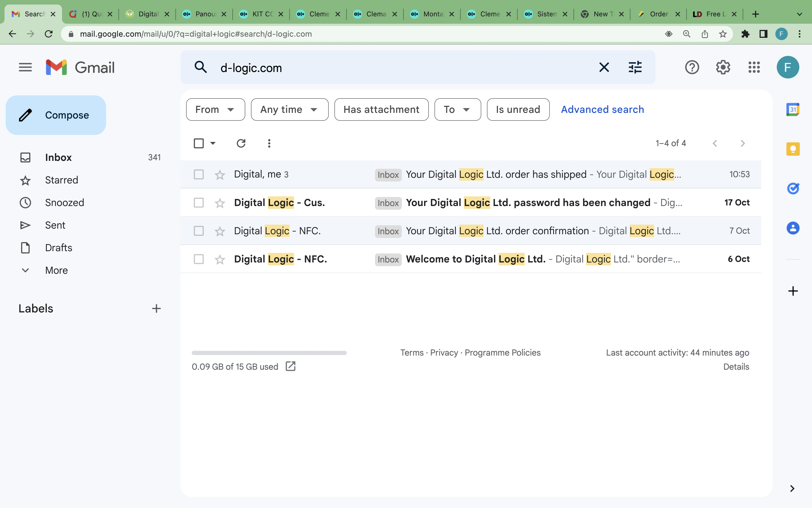Open the Drafts folder
812x508 pixels.
pos(58,248)
